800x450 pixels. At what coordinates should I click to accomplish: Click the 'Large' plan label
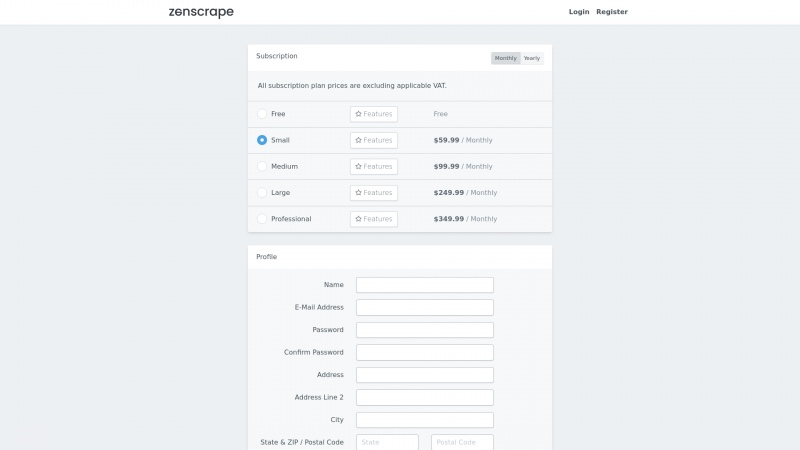tap(280, 193)
